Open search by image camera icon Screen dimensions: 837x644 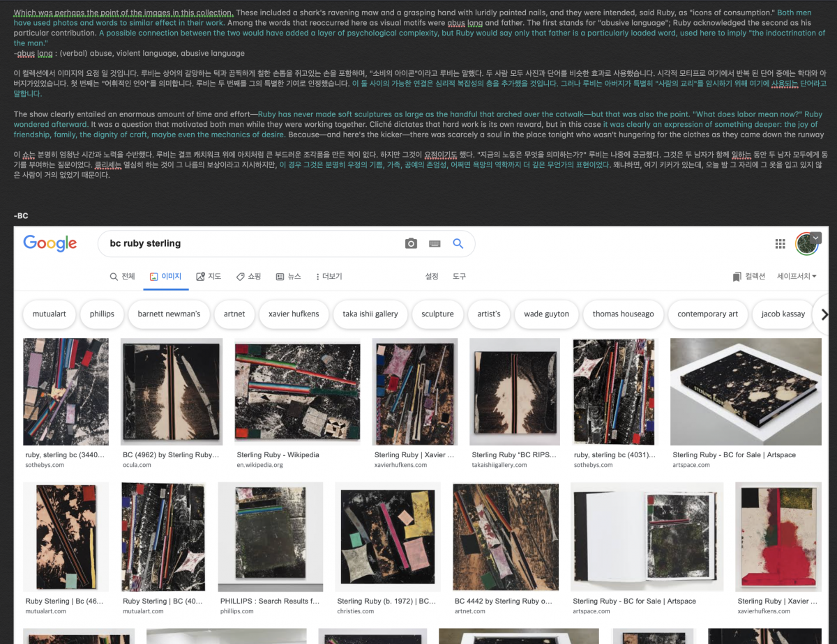click(412, 243)
